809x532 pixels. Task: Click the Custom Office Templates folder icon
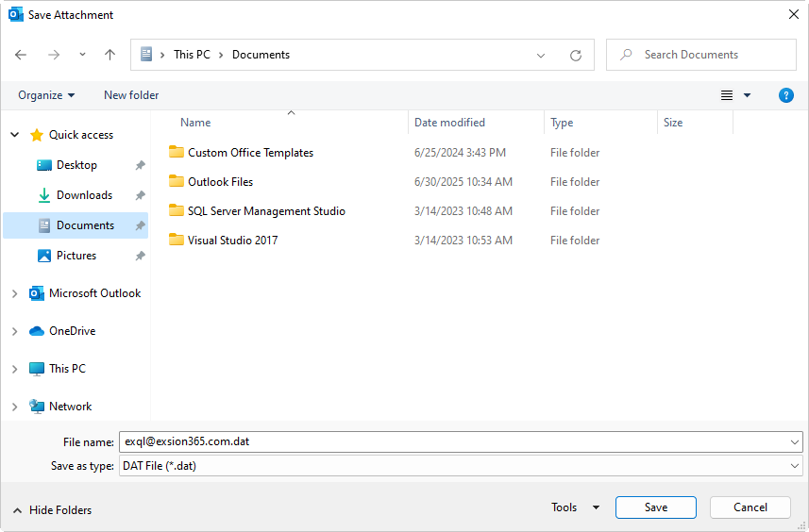[x=177, y=152]
